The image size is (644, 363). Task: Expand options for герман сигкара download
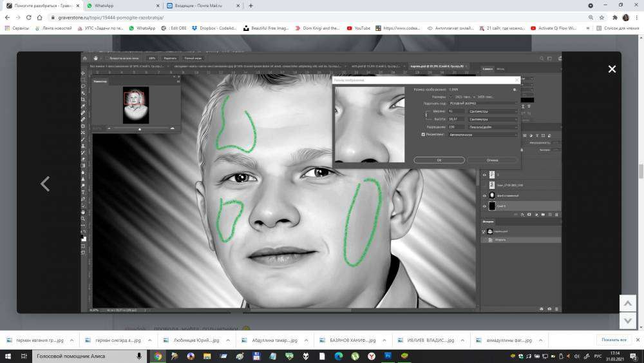[150, 340]
